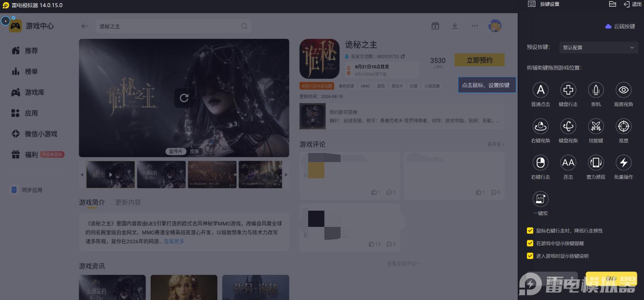Open the three-dot more menu
Image resolution: width=644 pixels, height=300 pixels.
pos(475,26)
